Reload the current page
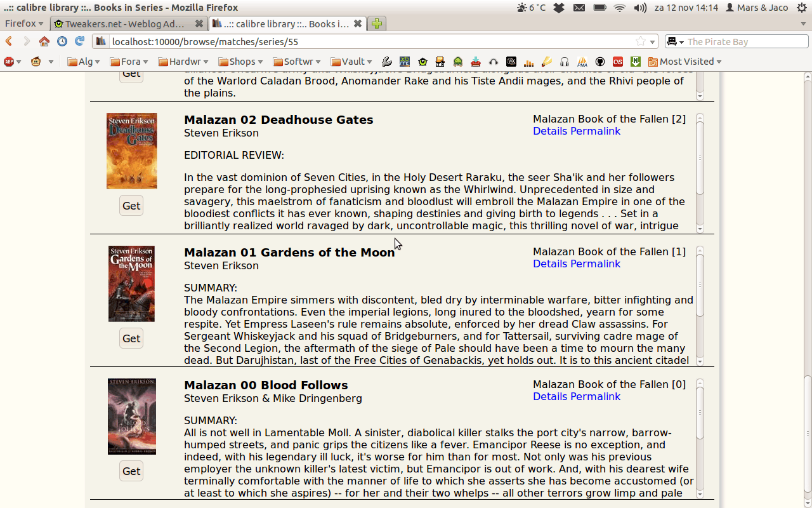 [x=79, y=41]
